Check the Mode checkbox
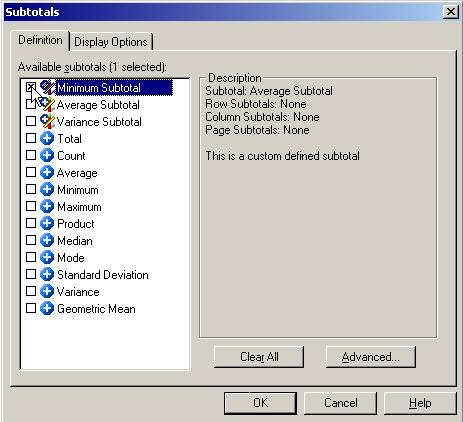 [31, 257]
